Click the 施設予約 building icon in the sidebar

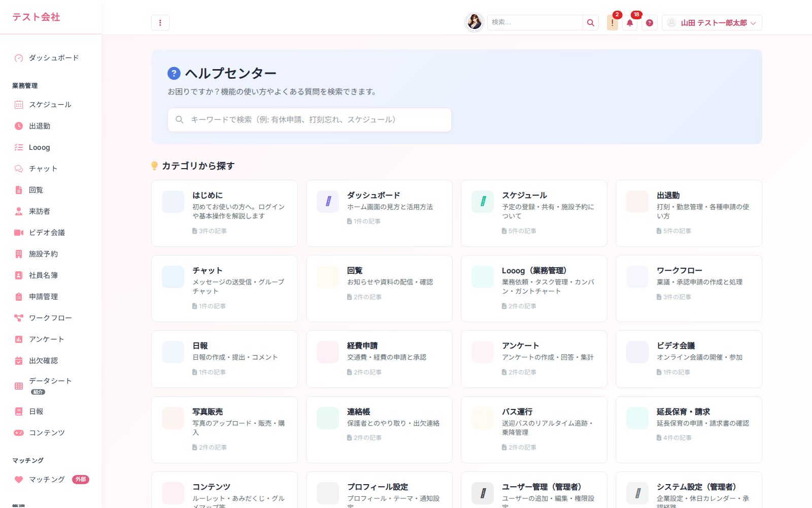19,254
